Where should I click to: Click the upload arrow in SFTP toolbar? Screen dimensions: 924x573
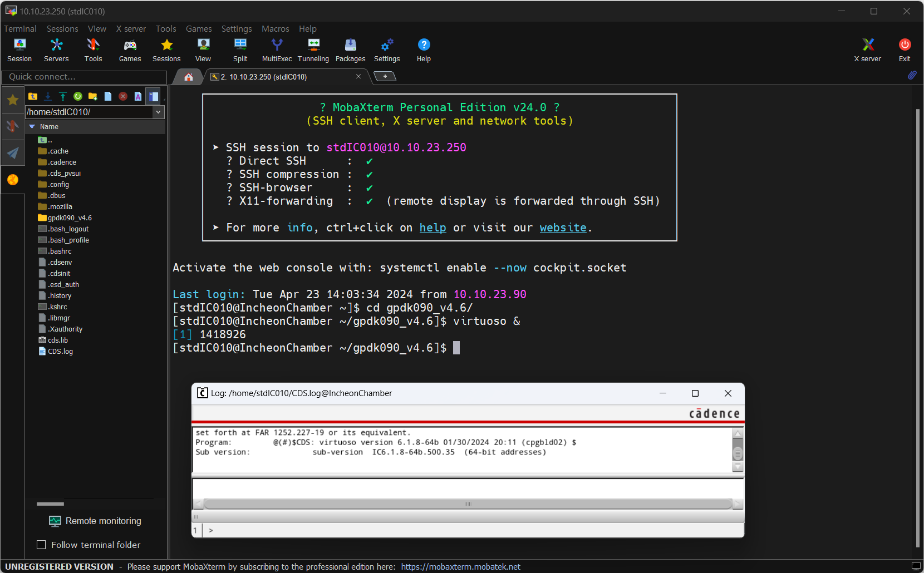click(63, 96)
